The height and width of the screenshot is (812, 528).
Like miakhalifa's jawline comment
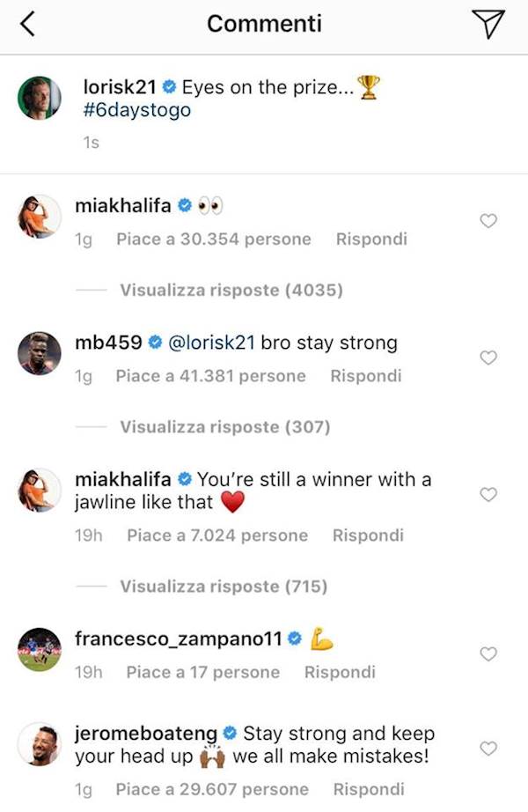tap(488, 495)
